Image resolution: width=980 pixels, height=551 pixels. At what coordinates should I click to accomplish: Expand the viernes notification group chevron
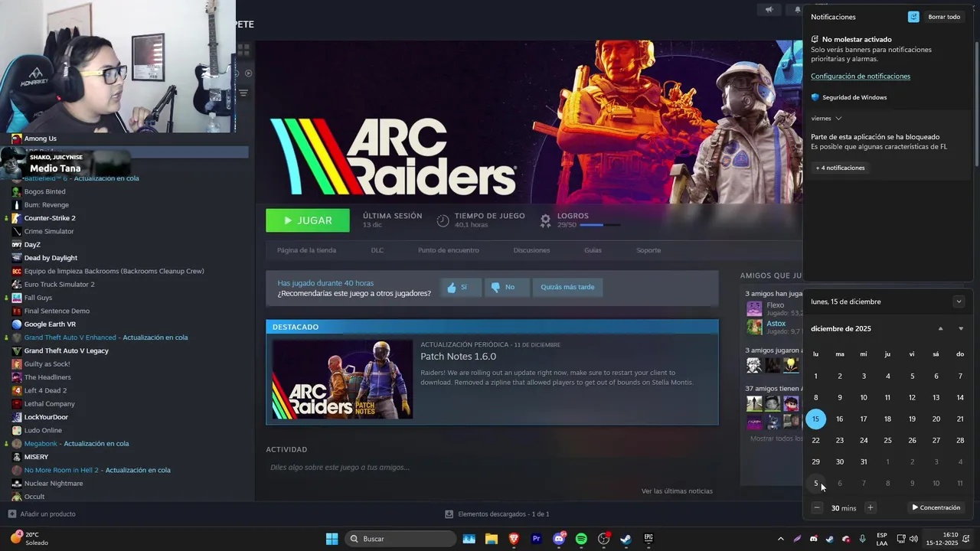coord(838,119)
